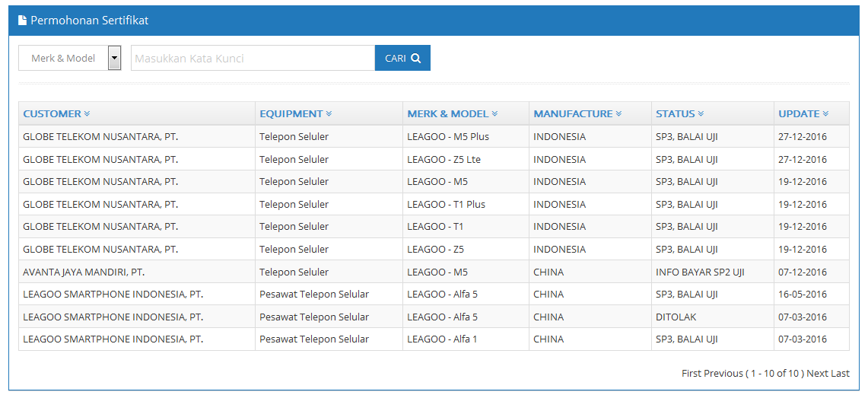Viewport: 868px width, 395px height.
Task: Click the dropdown arrow of search category selector
Action: (115, 58)
